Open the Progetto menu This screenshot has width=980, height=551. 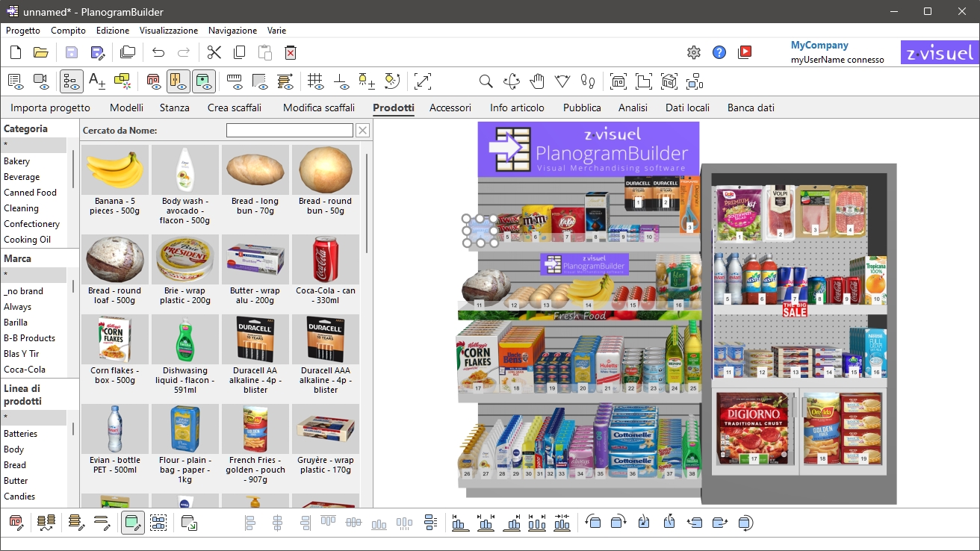pyautogui.click(x=23, y=31)
